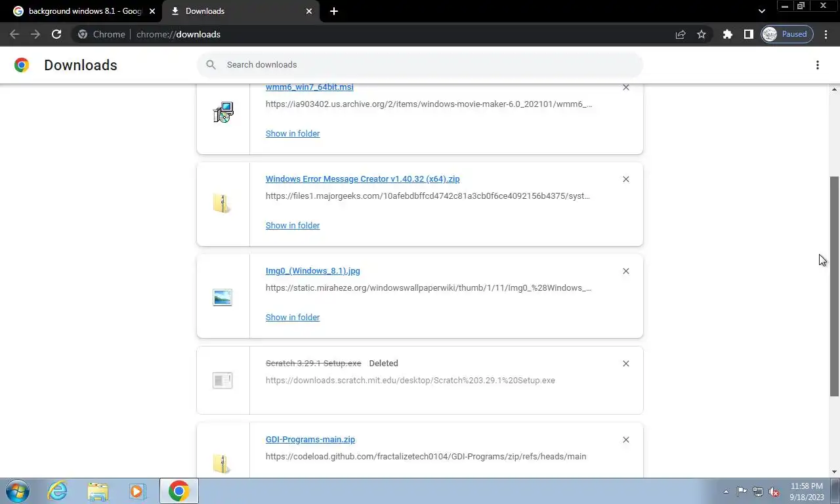Remove Img0_(Windows_8.1).jpg from the list
Image resolution: width=840 pixels, height=504 pixels.
(626, 271)
